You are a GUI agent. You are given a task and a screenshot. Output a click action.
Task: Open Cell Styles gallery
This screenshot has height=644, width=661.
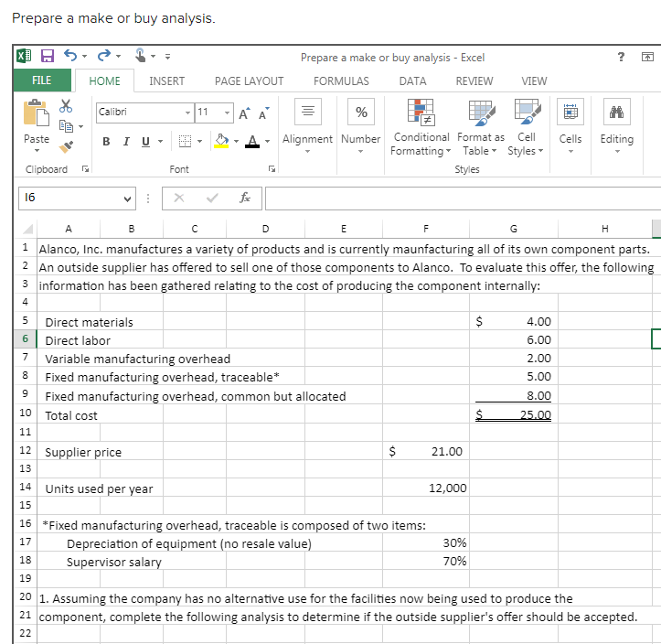point(526,127)
